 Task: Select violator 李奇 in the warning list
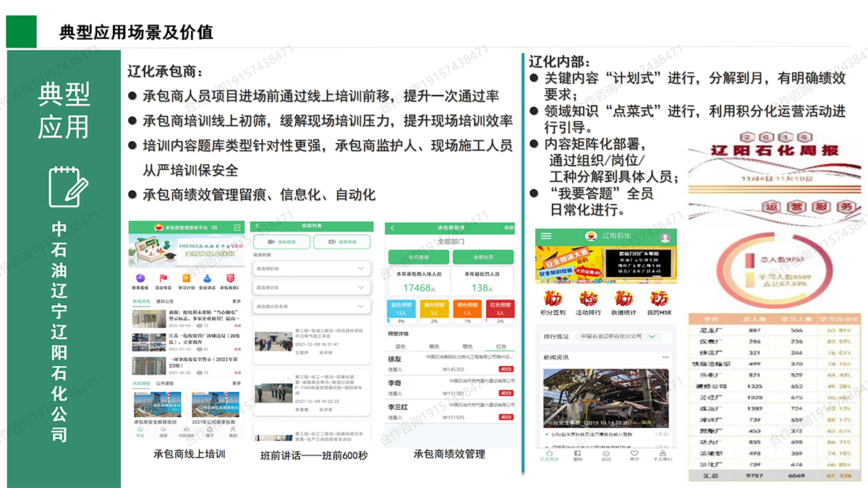point(451,388)
